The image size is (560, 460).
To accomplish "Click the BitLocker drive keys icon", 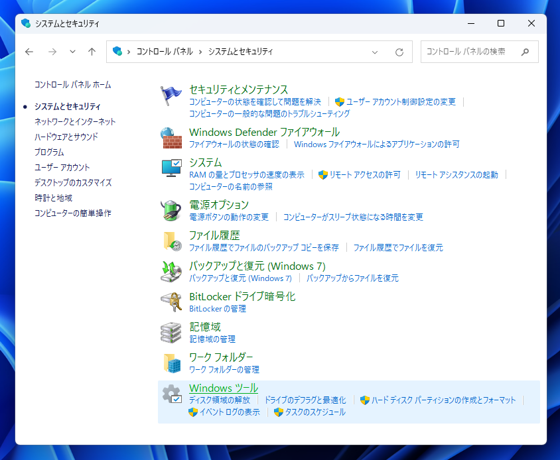I will 171,302.
